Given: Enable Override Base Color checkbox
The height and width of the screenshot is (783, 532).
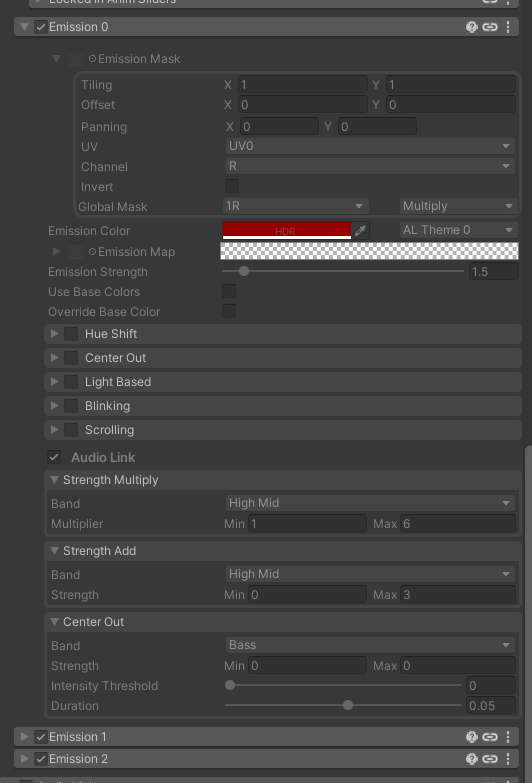Looking at the screenshot, I should 229,311.
